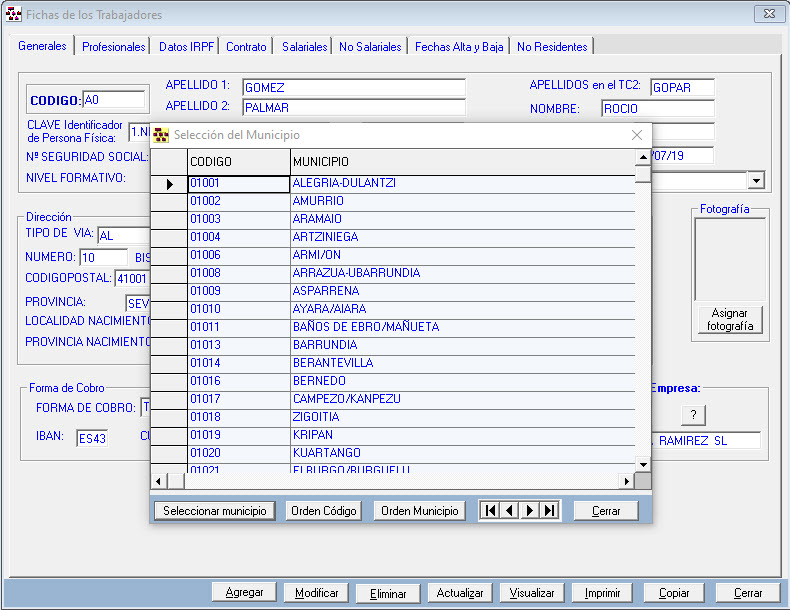Click code cell 01006

coord(239,255)
